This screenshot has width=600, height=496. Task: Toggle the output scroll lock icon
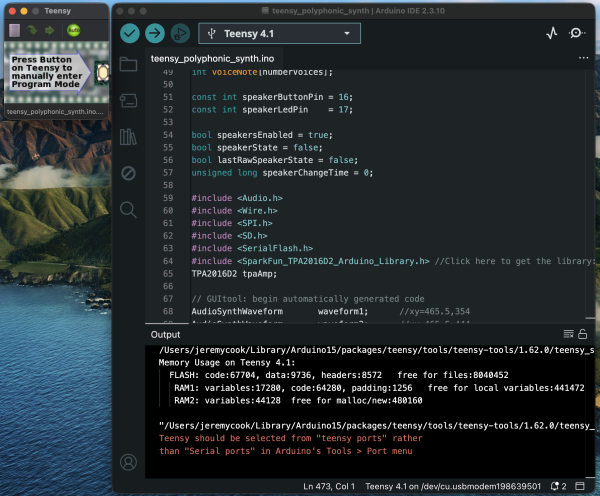click(x=582, y=334)
